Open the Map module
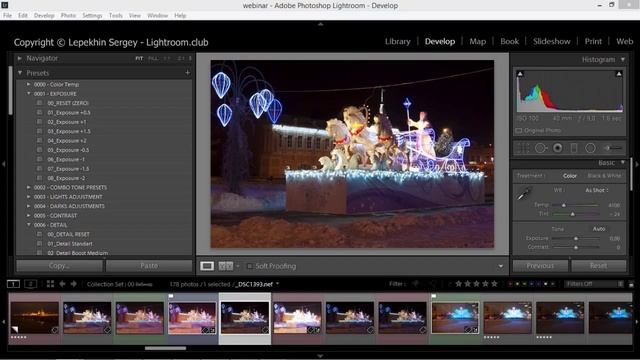640x360 pixels. (478, 41)
